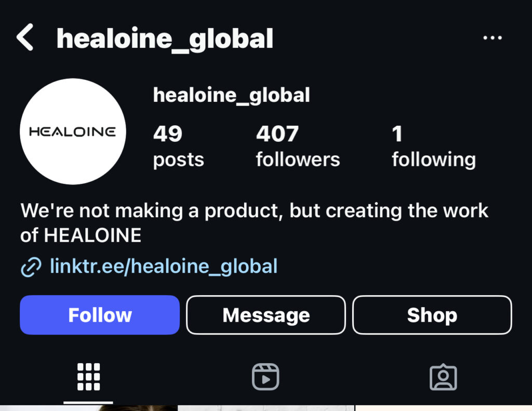Send a Message to healoine_global
Viewport: 532px width, 411px height.
click(x=266, y=315)
